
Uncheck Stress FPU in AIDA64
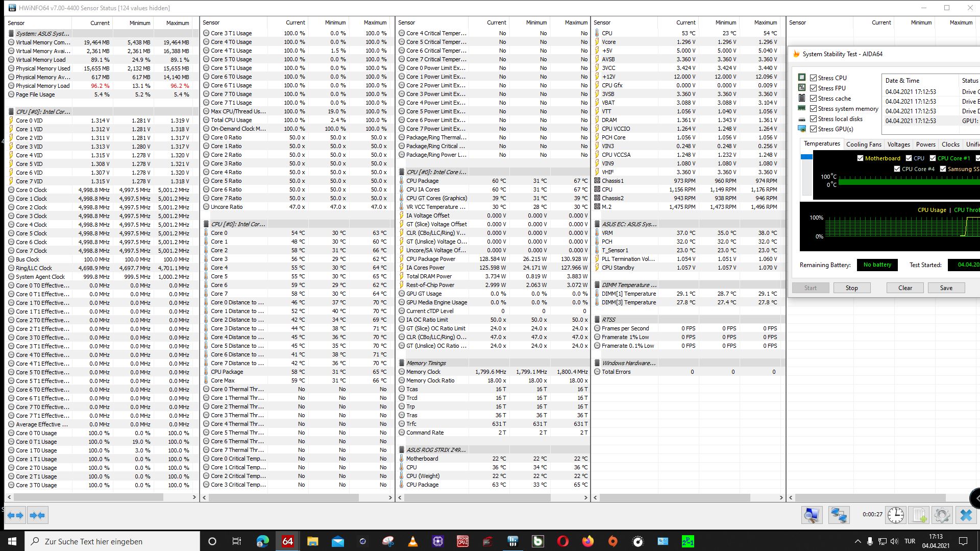pos(814,88)
